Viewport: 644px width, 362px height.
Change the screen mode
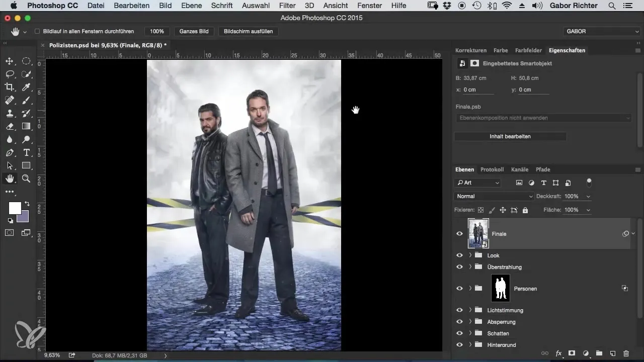26,232
